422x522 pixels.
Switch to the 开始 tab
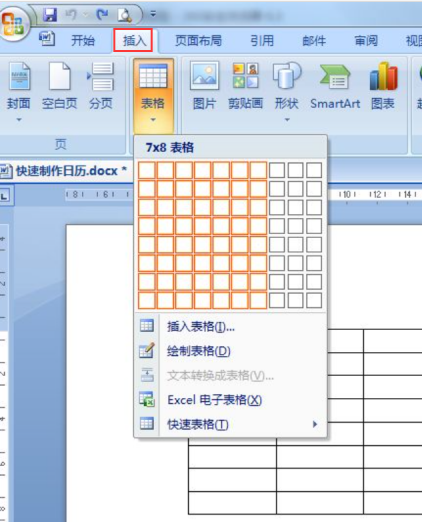pos(83,41)
